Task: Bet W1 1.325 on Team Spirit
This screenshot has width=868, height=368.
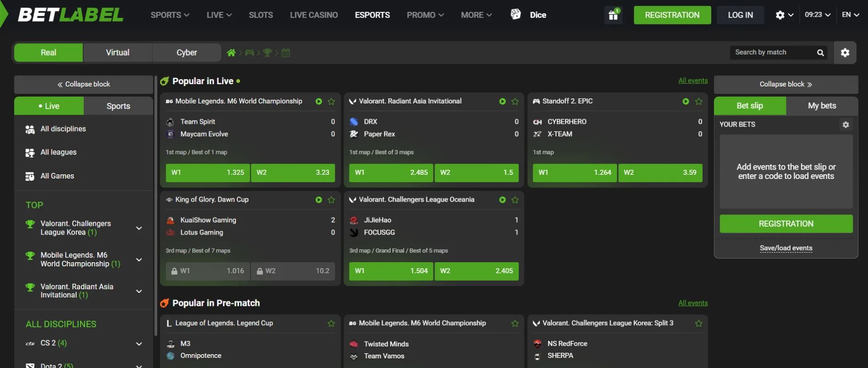Action: click(x=208, y=172)
